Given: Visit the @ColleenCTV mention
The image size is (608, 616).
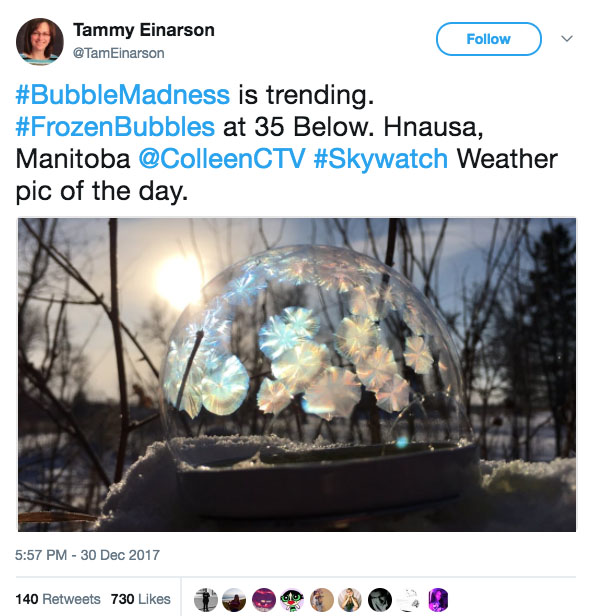Looking at the screenshot, I should point(222,159).
